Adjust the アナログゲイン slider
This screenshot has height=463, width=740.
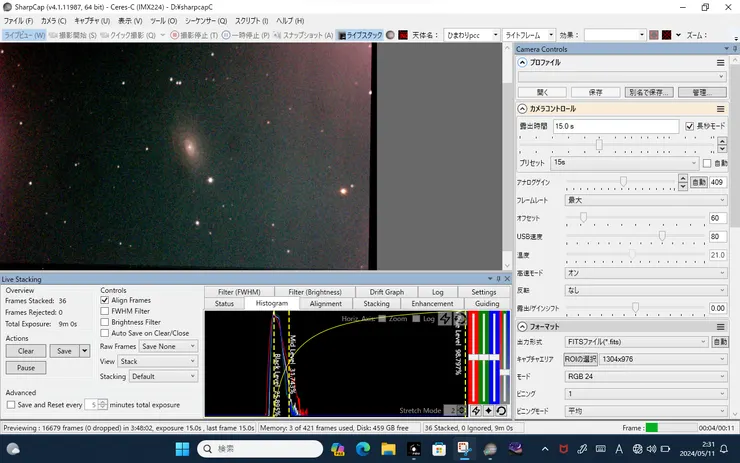tap(624, 182)
